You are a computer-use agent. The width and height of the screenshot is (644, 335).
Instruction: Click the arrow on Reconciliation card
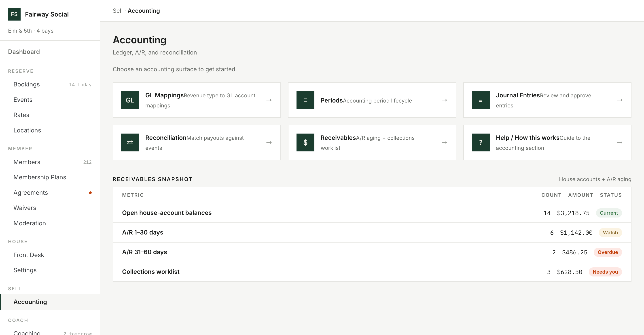[269, 142]
